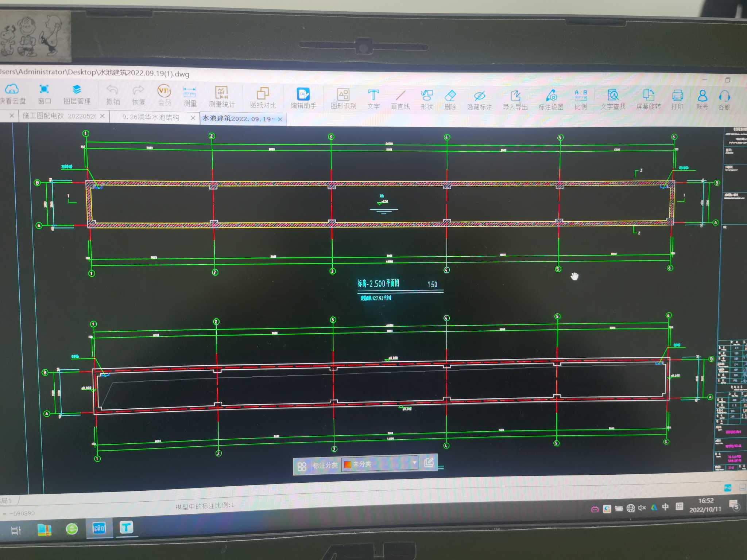Click the 标高-2.500平面图 drawing title
Screen dimensions: 747x560
tap(378, 283)
